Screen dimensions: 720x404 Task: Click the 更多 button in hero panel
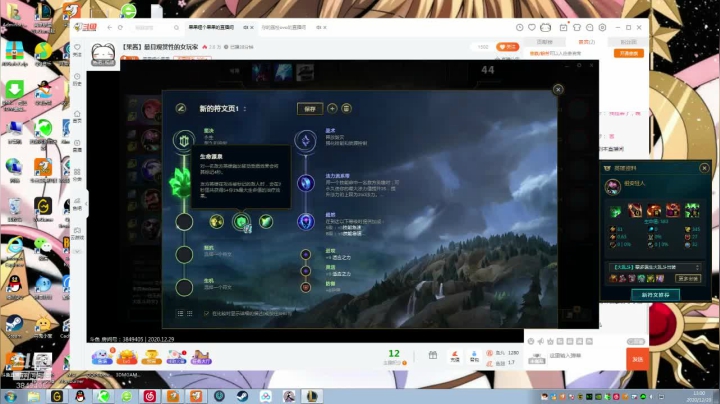pyautogui.click(x=688, y=278)
